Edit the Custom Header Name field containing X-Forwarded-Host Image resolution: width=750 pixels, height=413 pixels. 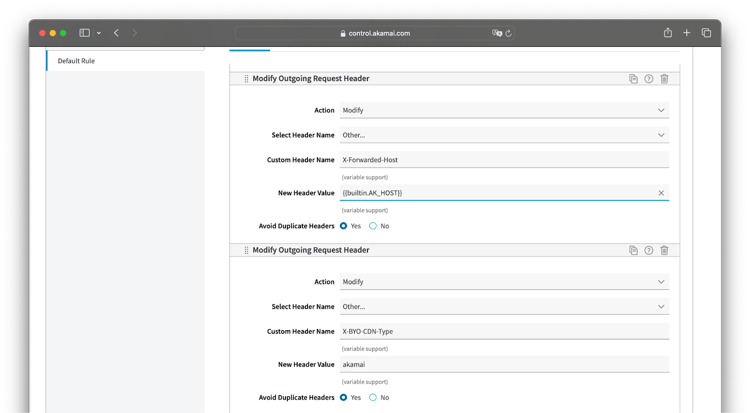click(504, 160)
